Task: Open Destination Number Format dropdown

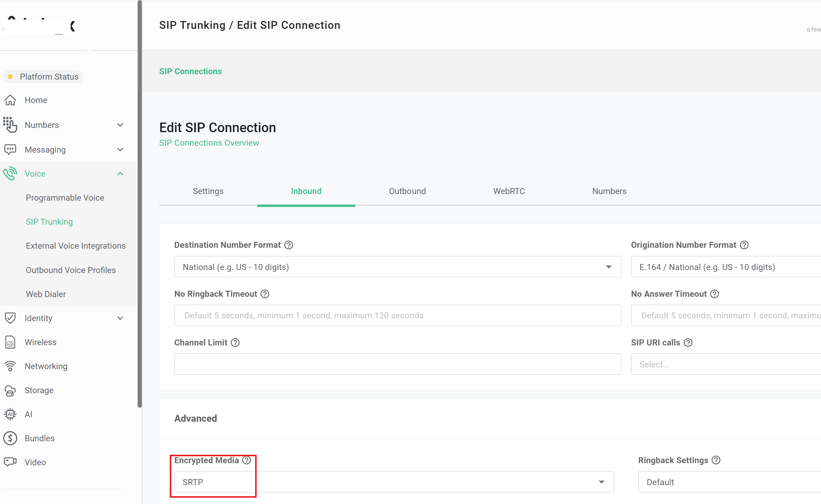Action: [x=398, y=267]
